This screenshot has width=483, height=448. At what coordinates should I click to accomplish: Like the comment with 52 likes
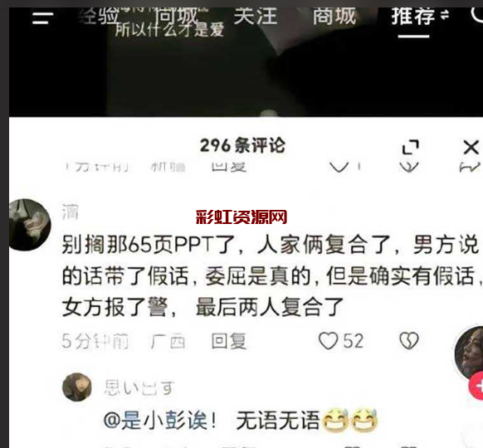click(x=328, y=340)
